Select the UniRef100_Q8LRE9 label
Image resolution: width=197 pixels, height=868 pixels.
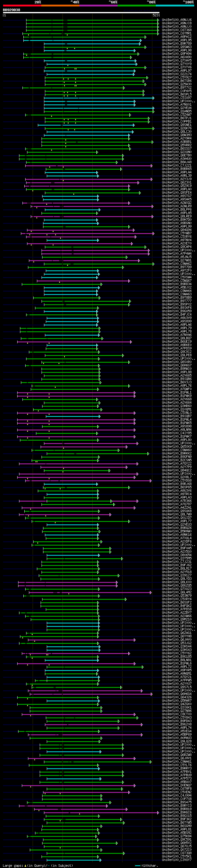coord(177,216)
